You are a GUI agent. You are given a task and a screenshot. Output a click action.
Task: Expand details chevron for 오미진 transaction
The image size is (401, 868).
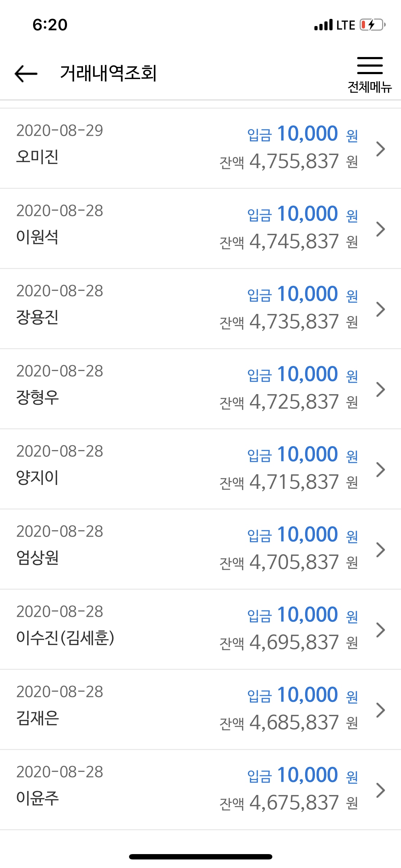tap(381, 149)
